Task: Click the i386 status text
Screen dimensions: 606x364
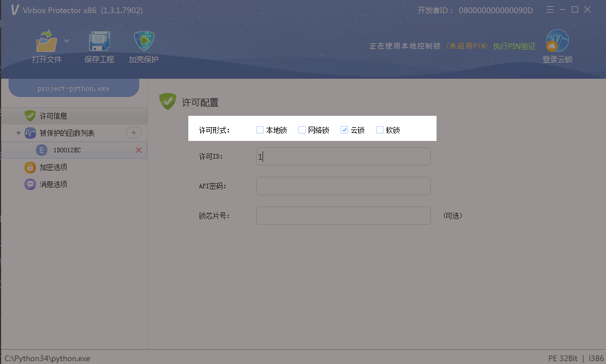Action: 596,359
